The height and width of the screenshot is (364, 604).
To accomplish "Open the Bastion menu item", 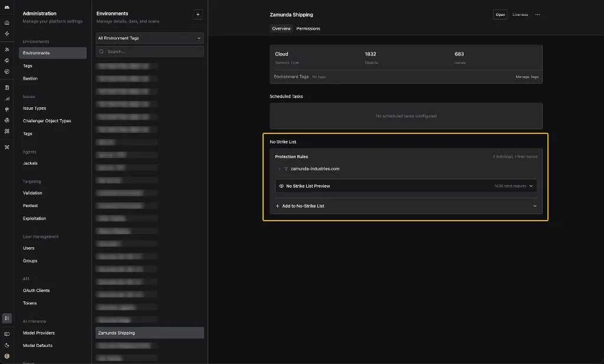I will (x=30, y=78).
